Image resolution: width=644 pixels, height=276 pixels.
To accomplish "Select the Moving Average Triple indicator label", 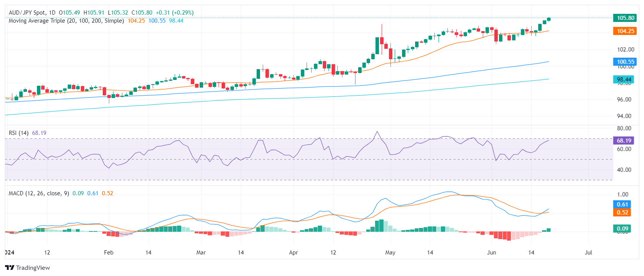I will (x=66, y=21).
